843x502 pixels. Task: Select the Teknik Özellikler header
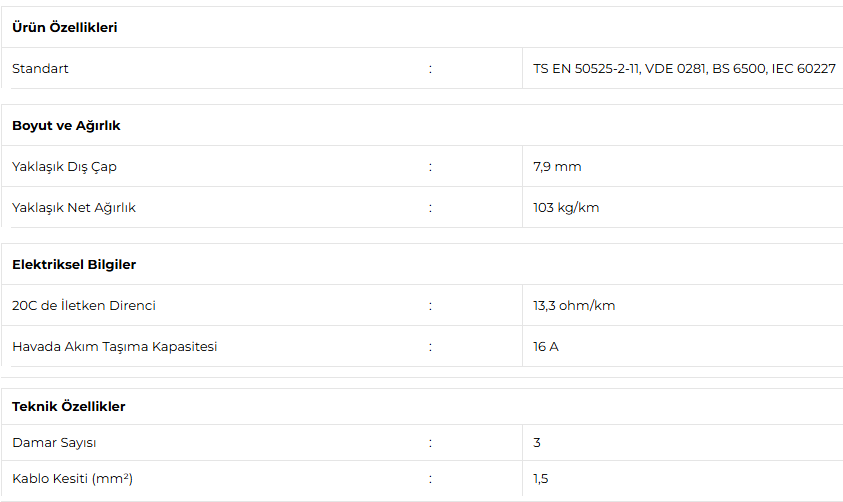[x=68, y=407]
